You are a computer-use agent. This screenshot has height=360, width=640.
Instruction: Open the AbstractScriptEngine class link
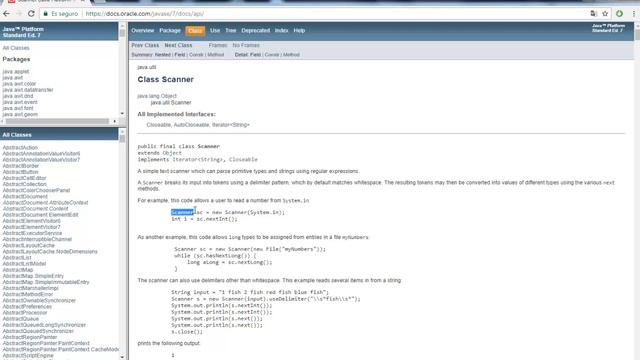click(28, 356)
